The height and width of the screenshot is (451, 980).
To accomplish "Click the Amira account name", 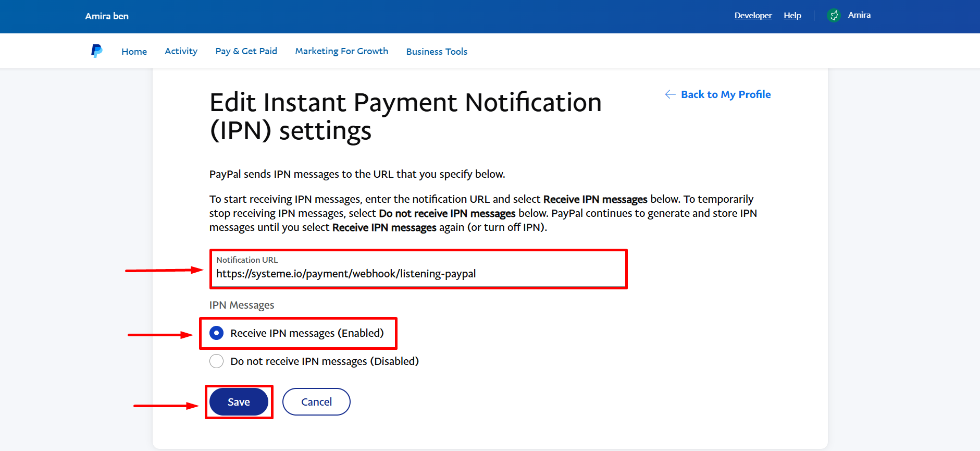I will click(859, 15).
